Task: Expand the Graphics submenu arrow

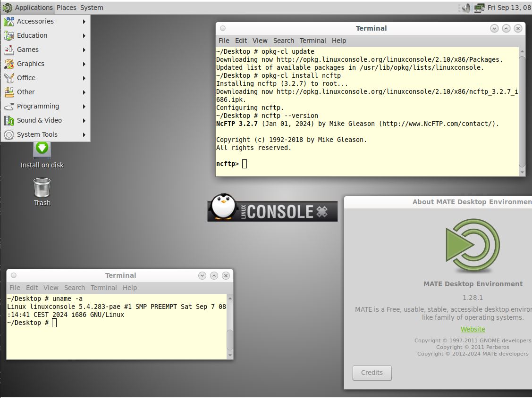Action: (84, 64)
